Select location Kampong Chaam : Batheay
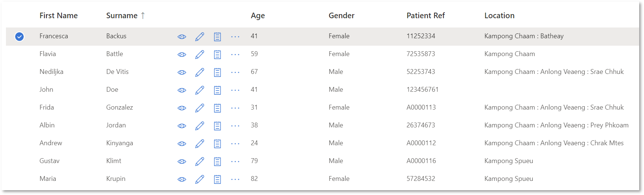The height and width of the screenshot is (195, 644). pos(524,36)
